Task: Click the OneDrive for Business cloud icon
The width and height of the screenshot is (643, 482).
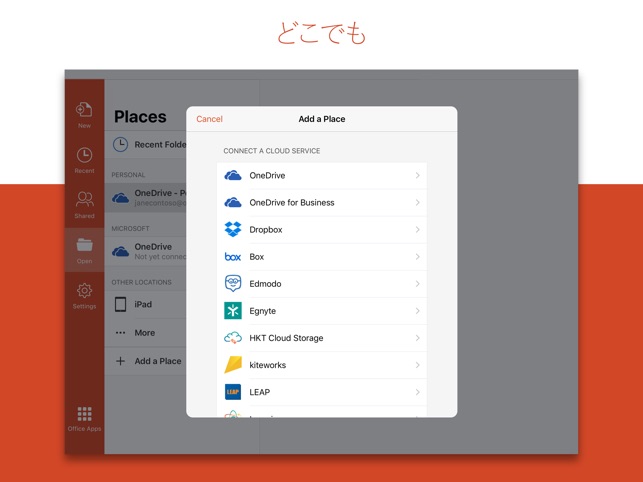Action: tap(233, 203)
